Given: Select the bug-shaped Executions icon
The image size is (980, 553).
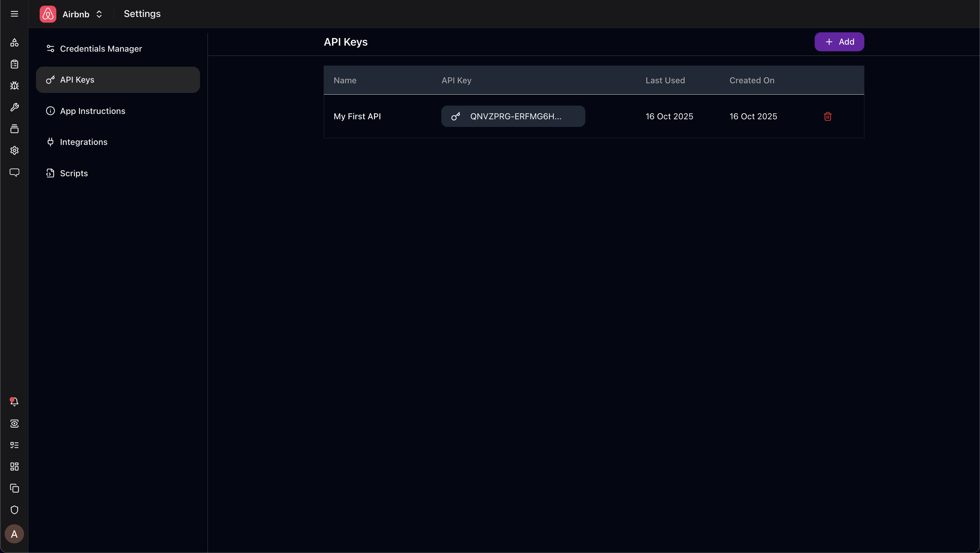Looking at the screenshot, I should click(14, 85).
